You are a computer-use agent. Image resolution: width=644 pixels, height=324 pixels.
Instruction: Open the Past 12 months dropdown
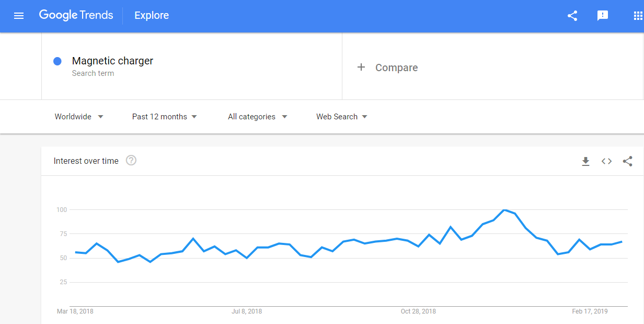[x=164, y=117]
